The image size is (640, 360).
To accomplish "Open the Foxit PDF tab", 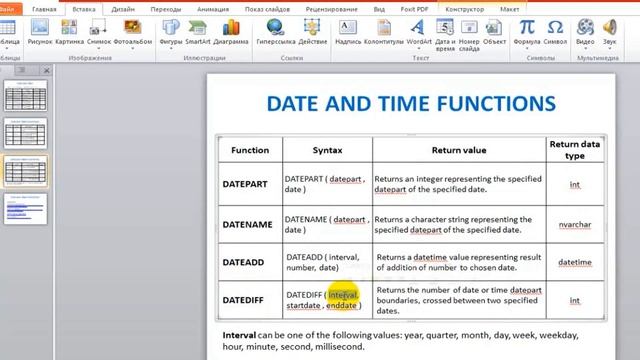I will pos(414,9).
